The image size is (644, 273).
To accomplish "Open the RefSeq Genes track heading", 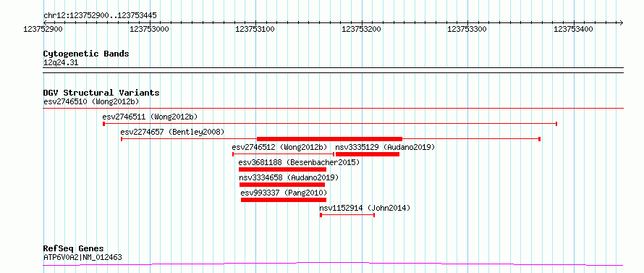I will coord(74,249).
